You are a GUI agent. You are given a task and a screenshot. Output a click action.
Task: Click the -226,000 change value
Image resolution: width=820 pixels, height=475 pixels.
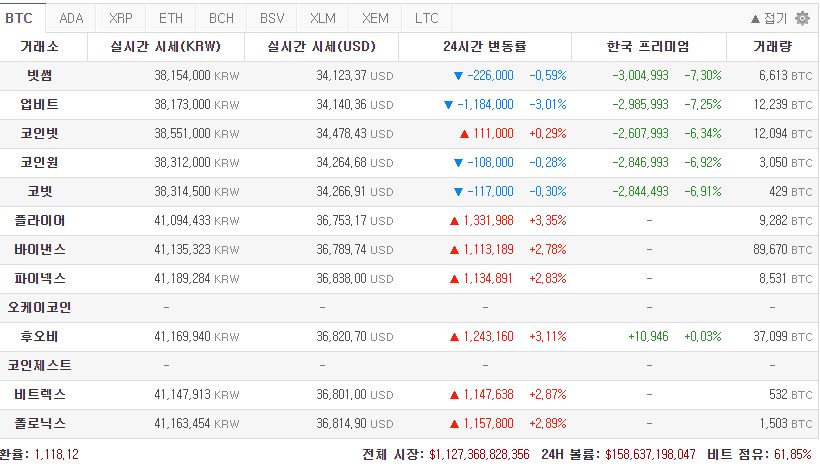tap(491, 76)
